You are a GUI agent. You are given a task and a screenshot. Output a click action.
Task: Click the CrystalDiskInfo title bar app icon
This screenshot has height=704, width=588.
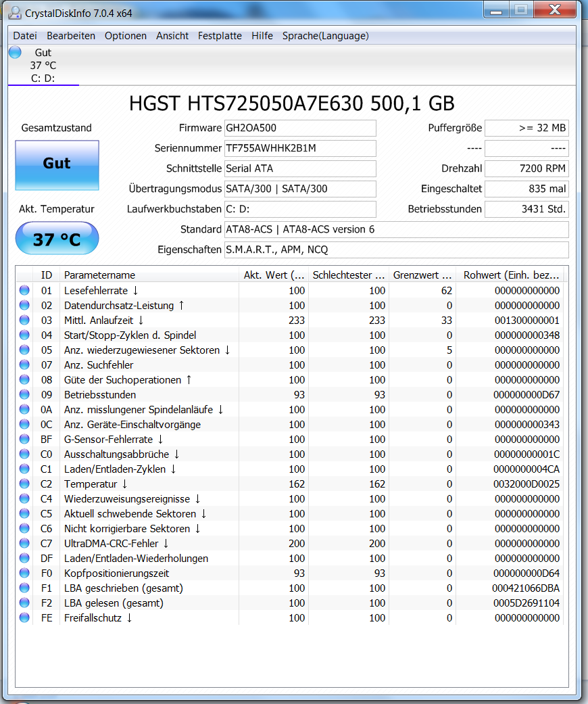[x=15, y=13]
